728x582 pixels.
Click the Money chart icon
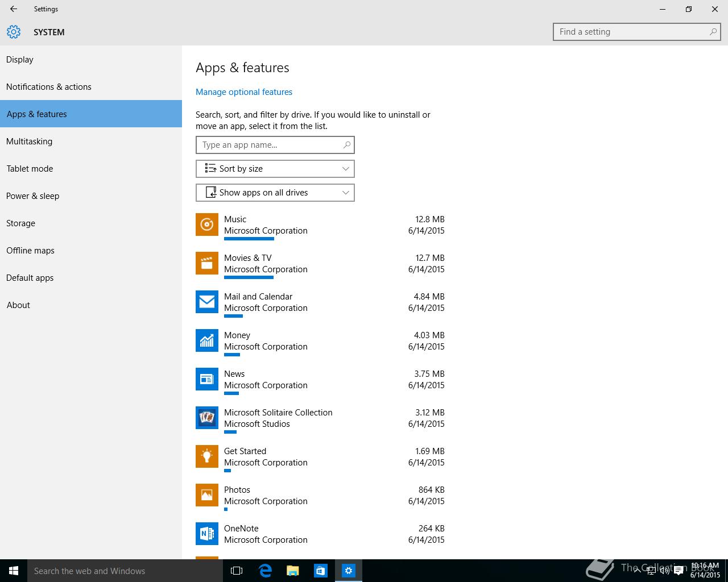click(207, 340)
